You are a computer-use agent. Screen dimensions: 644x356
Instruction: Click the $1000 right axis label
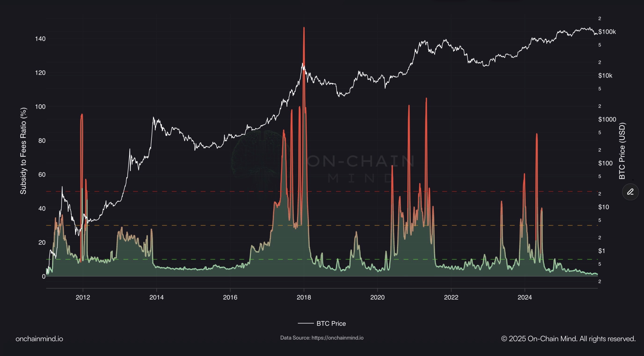click(607, 119)
